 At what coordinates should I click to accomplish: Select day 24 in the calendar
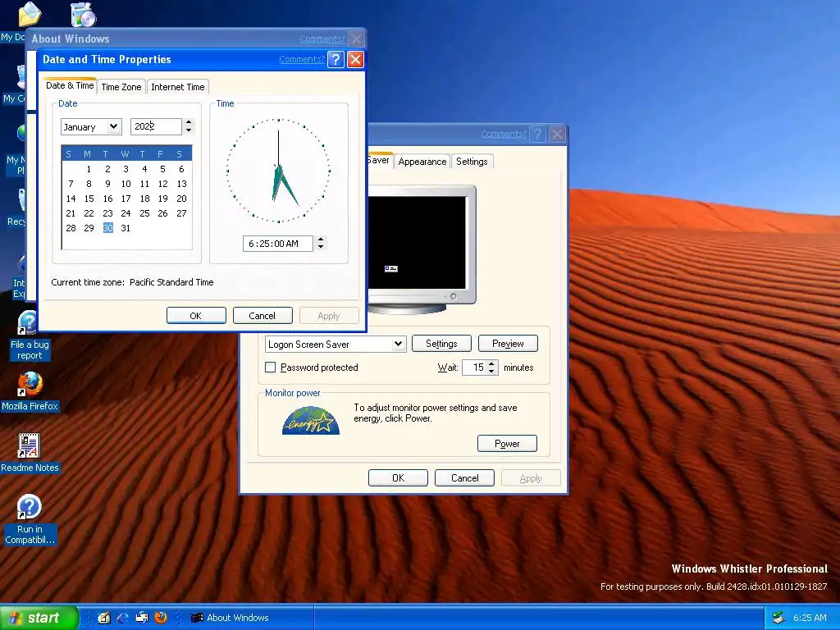click(x=126, y=213)
